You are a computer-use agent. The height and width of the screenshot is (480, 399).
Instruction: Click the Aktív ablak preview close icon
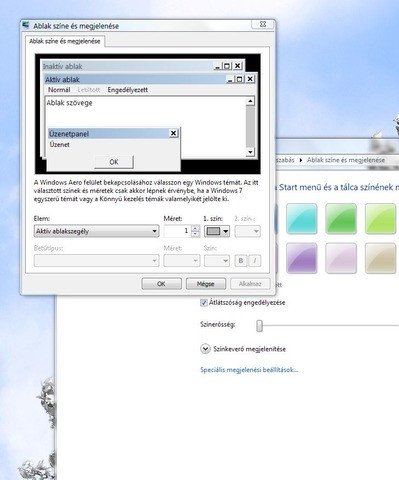point(250,79)
